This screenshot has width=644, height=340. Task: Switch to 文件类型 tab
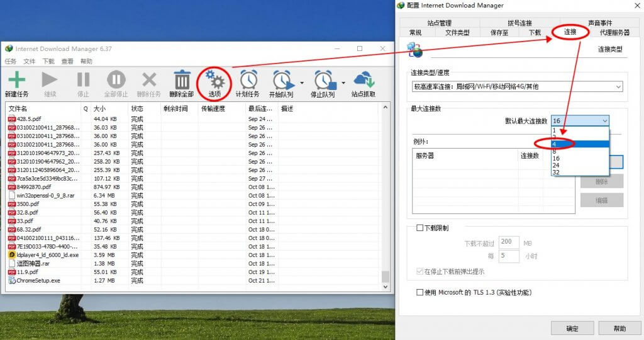pos(457,33)
